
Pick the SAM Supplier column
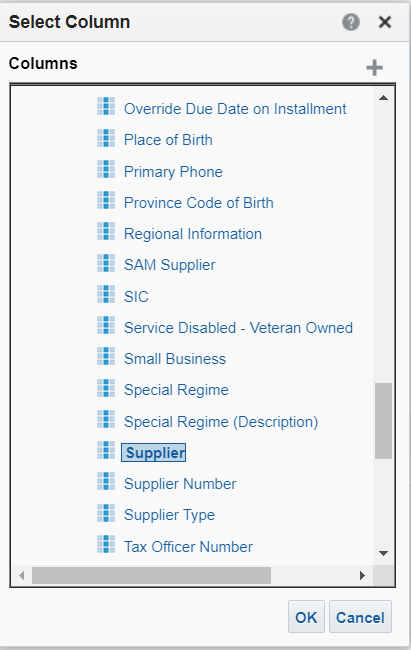pyautogui.click(x=170, y=265)
